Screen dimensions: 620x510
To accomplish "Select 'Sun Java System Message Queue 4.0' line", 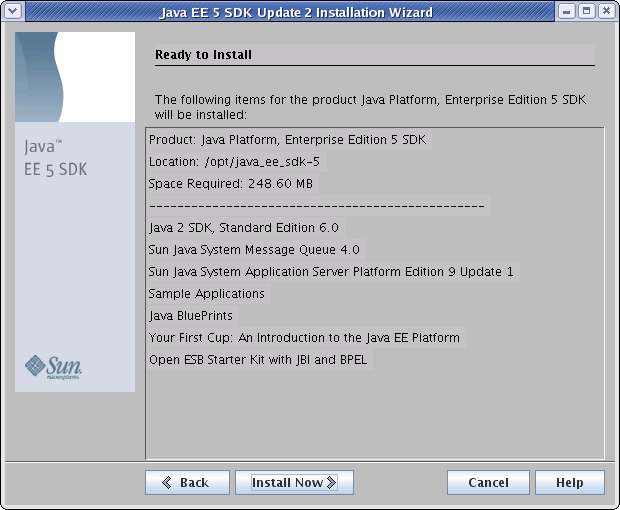I will click(x=254, y=250).
